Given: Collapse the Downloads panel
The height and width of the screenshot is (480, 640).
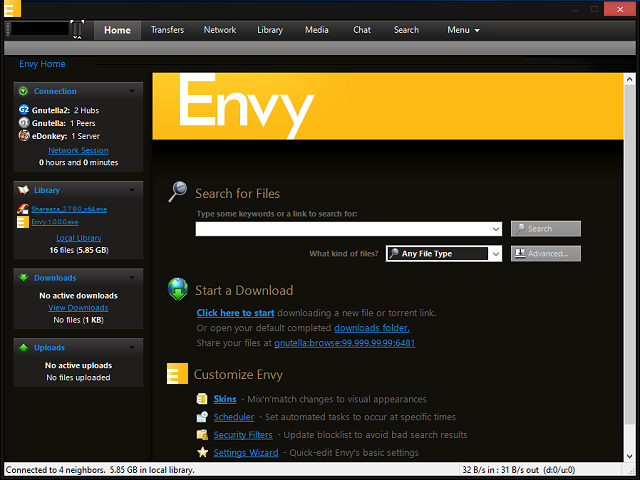Looking at the screenshot, I should 132,278.
